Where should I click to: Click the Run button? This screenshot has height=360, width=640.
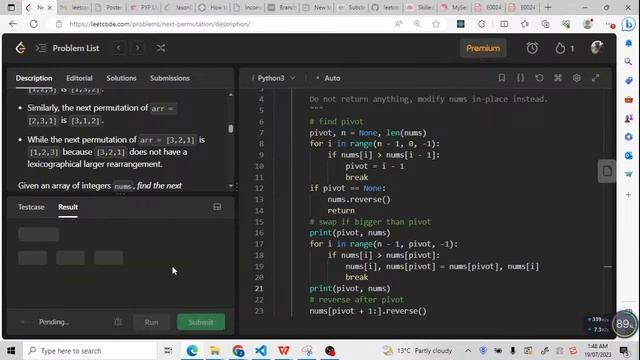pos(151,322)
